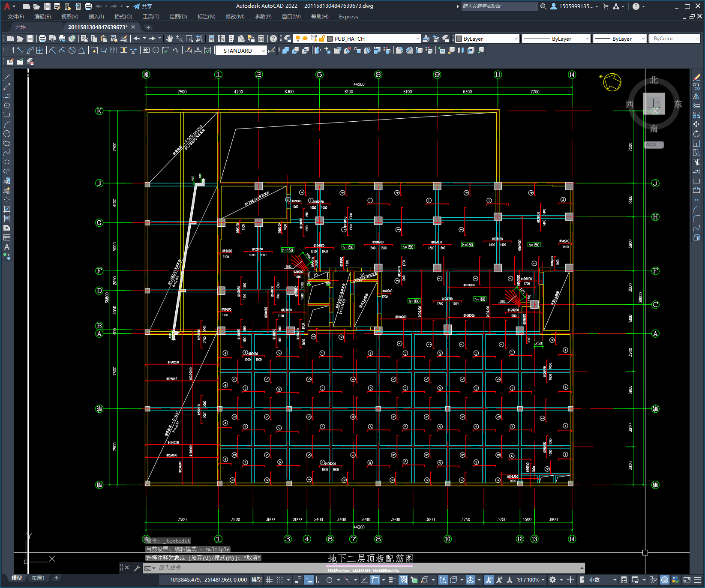Select the Radius dimension tool

52,50
